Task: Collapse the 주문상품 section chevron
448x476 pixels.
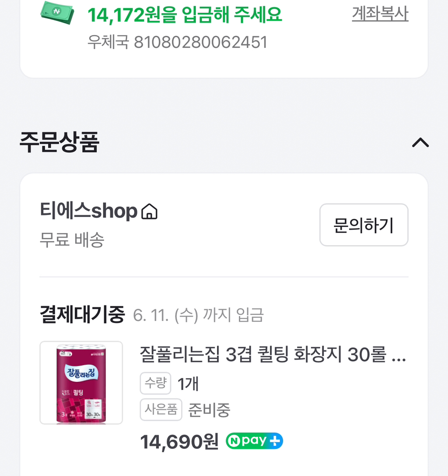Action: pos(420,143)
